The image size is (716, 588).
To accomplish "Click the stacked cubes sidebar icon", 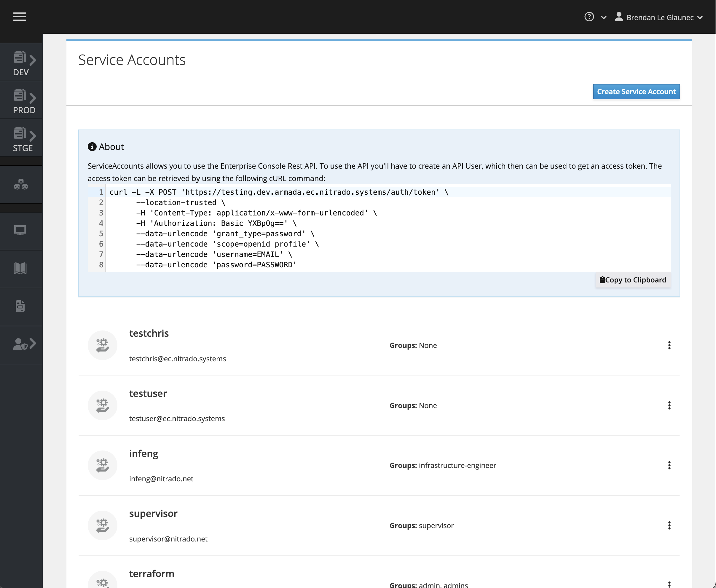I will coord(21,184).
